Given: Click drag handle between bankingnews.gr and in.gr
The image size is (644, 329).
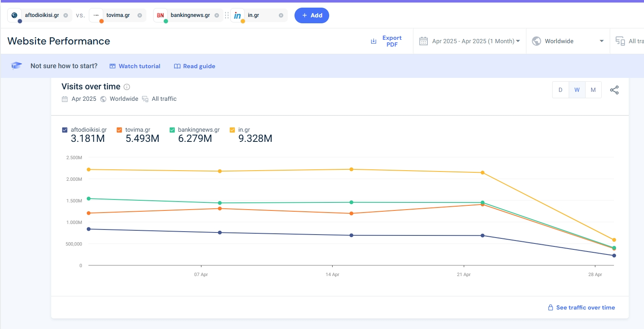Looking at the screenshot, I should pyautogui.click(x=227, y=15).
